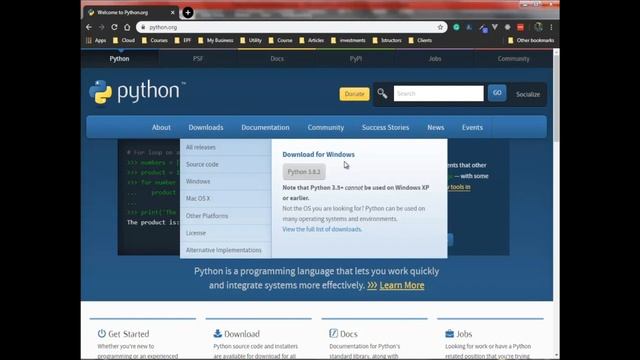640x360 pixels.
Task: Click the Download arrow icon heading
Action: pos(218,333)
